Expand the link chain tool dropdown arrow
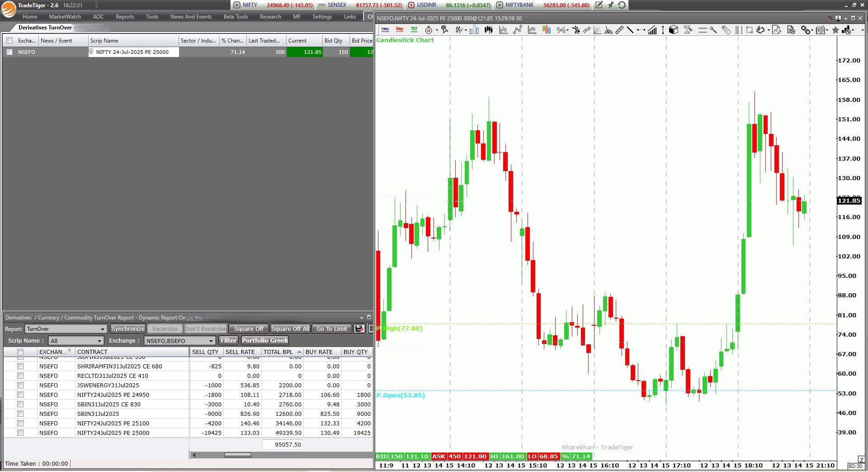Image resolution: width=868 pixels, height=472 pixels. click(812, 30)
